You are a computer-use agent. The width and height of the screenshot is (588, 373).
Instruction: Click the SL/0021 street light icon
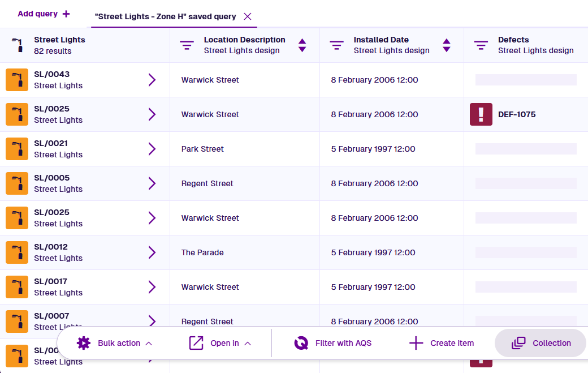(17, 149)
